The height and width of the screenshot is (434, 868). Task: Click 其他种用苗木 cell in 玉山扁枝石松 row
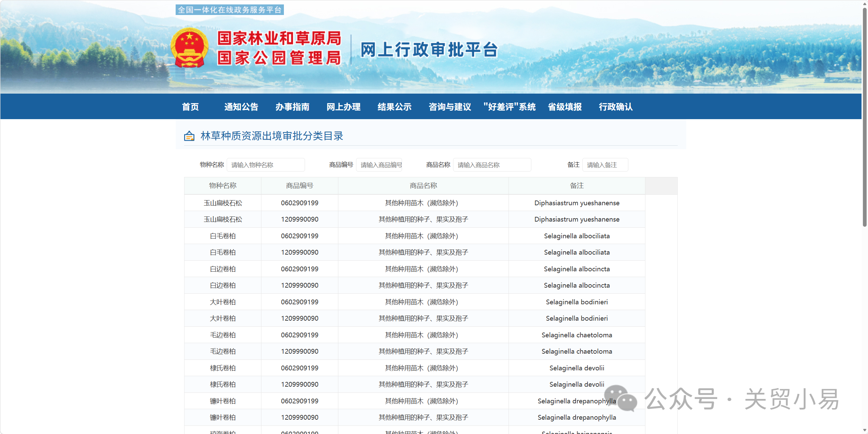423,203
